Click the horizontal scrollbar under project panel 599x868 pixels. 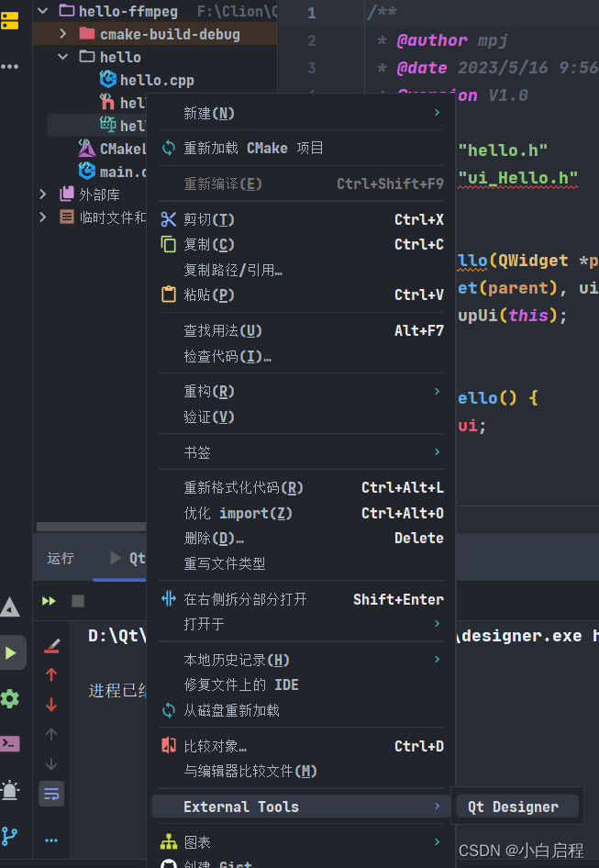pyautogui.click(x=92, y=526)
